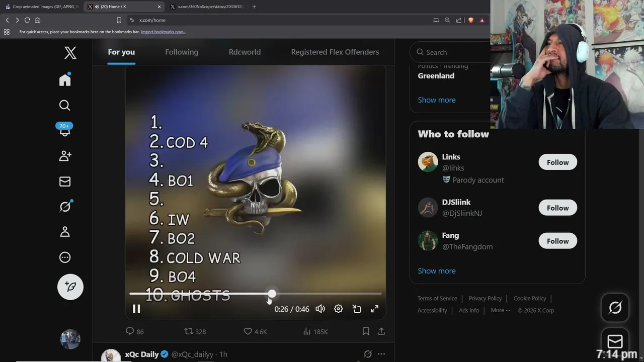Open Privacy Policy link
Viewport: 644px width, 362px height.
click(485, 298)
